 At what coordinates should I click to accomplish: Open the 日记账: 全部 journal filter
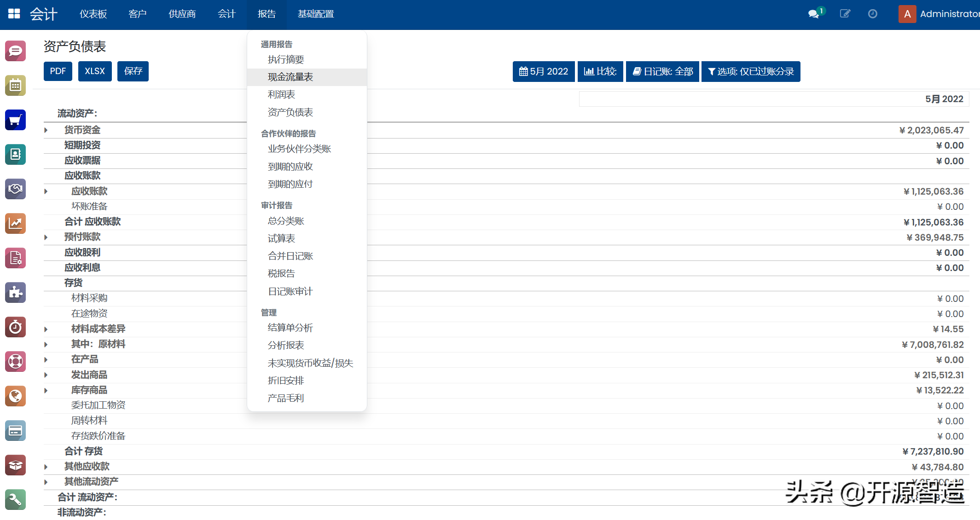[662, 71]
